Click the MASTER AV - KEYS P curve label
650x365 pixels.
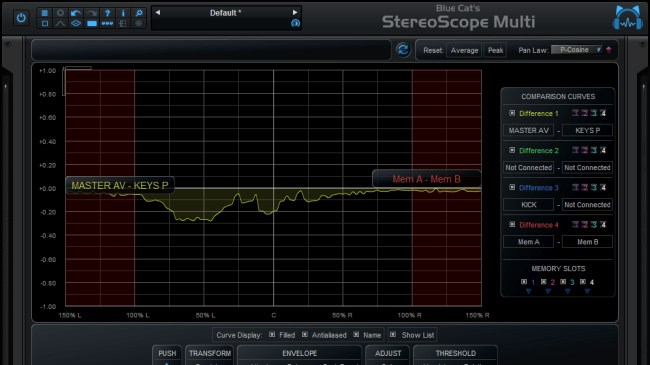coord(120,185)
